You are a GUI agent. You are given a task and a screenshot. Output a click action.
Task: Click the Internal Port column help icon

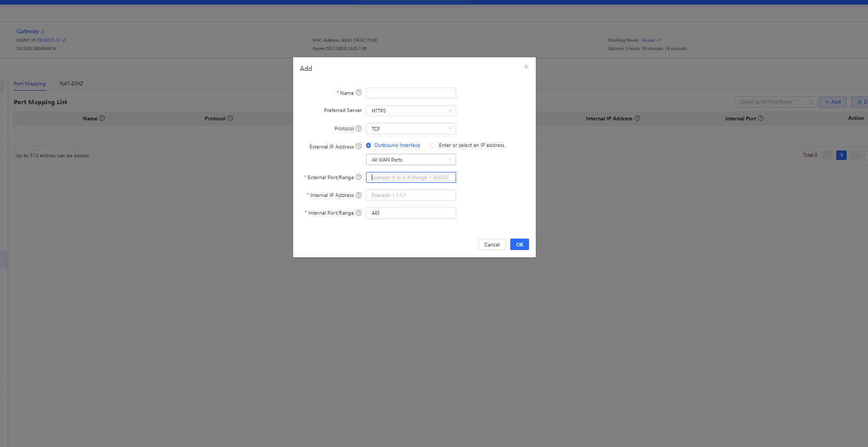pyautogui.click(x=761, y=118)
